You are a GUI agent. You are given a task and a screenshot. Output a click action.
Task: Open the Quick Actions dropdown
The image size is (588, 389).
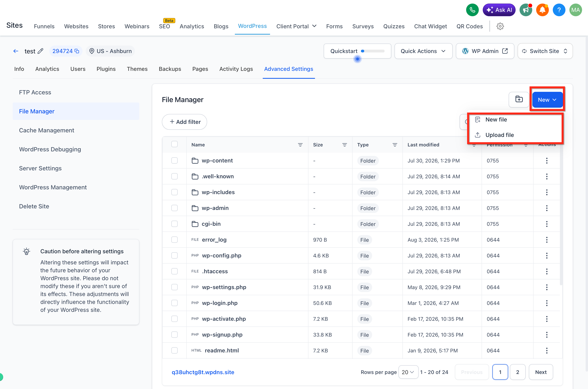coord(423,51)
